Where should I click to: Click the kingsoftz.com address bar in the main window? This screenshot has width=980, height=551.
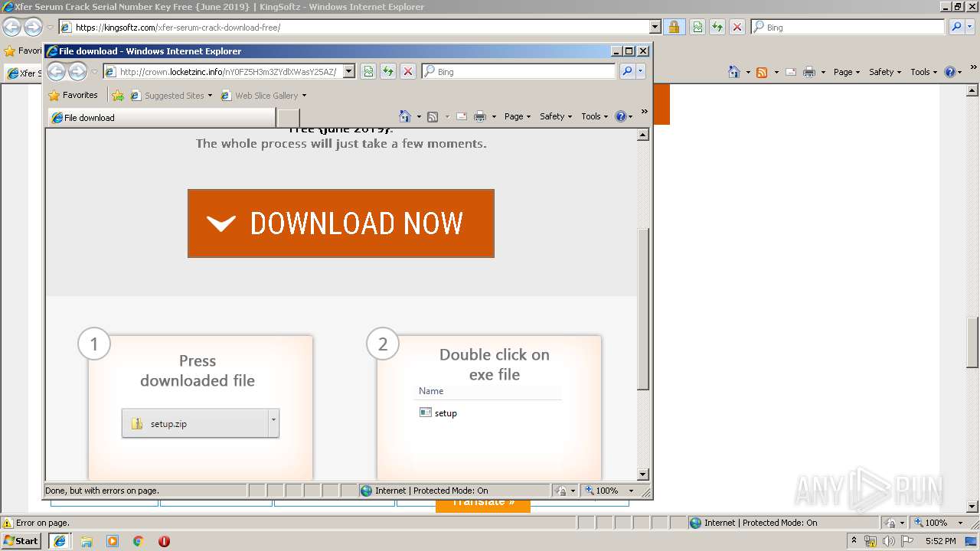pos(360,27)
